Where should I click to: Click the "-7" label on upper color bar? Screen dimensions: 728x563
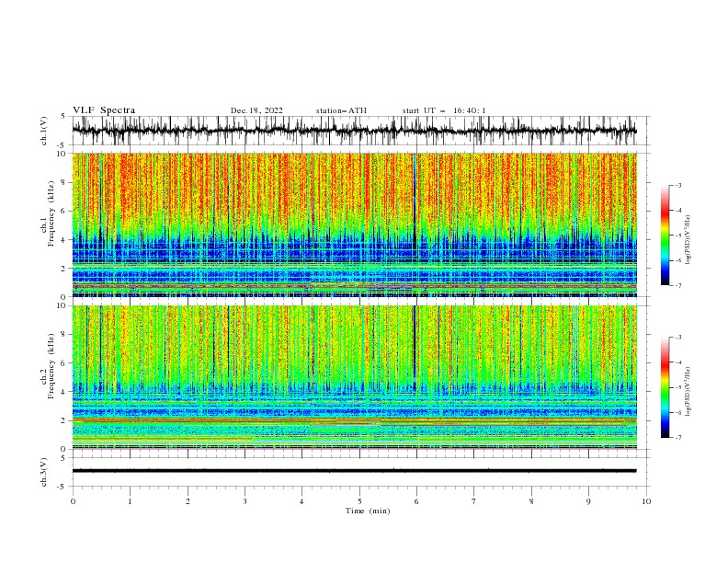coord(677,285)
